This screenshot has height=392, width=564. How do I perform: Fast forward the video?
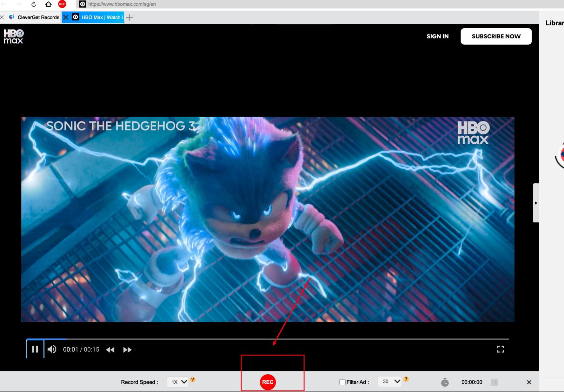(x=127, y=350)
